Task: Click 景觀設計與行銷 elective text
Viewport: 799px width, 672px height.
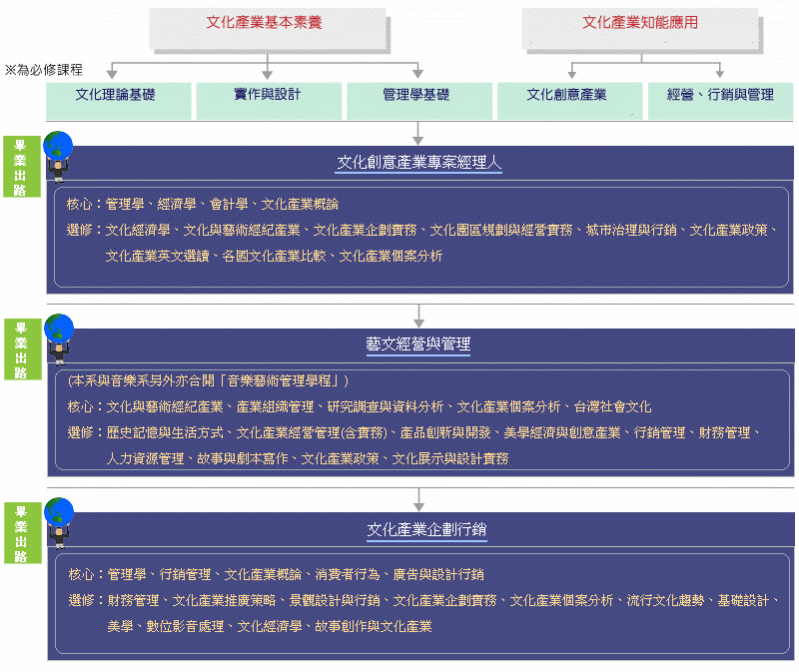Action: coord(335,601)
